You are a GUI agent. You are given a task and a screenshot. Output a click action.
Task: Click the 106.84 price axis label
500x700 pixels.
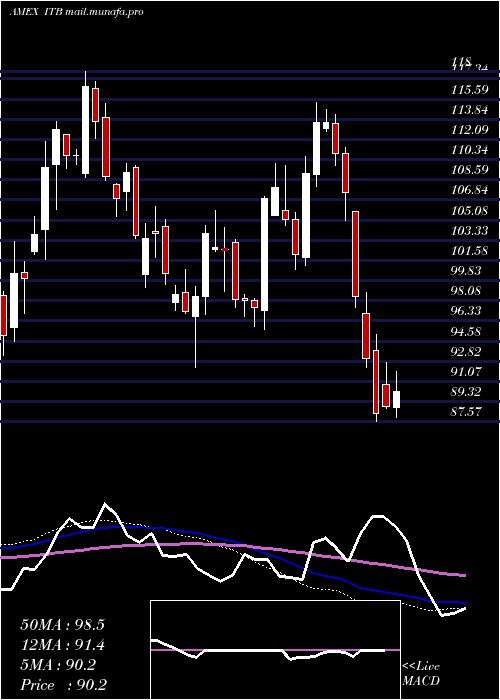469,190
